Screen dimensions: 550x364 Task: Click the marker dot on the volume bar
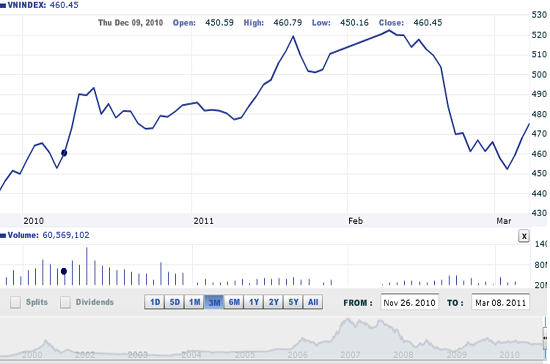64,271
